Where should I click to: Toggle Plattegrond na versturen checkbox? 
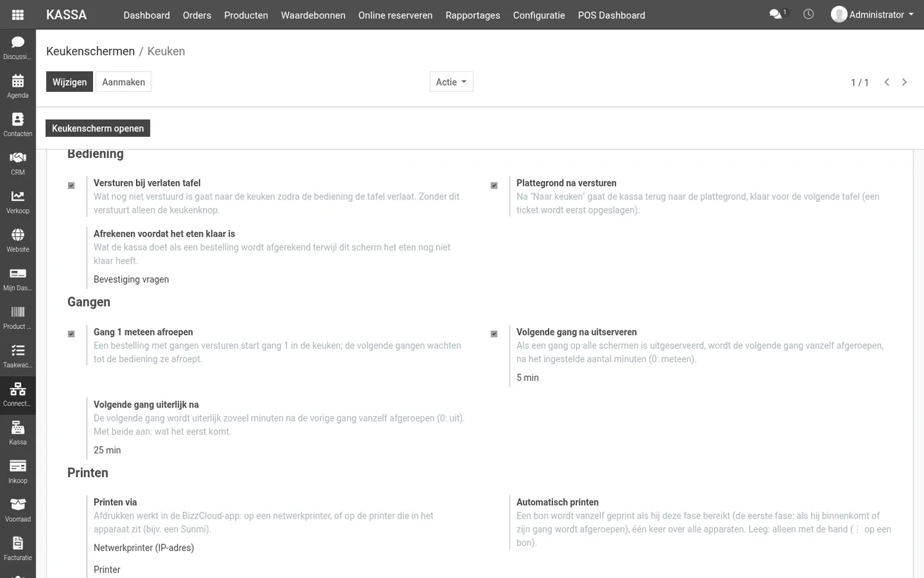494,186
